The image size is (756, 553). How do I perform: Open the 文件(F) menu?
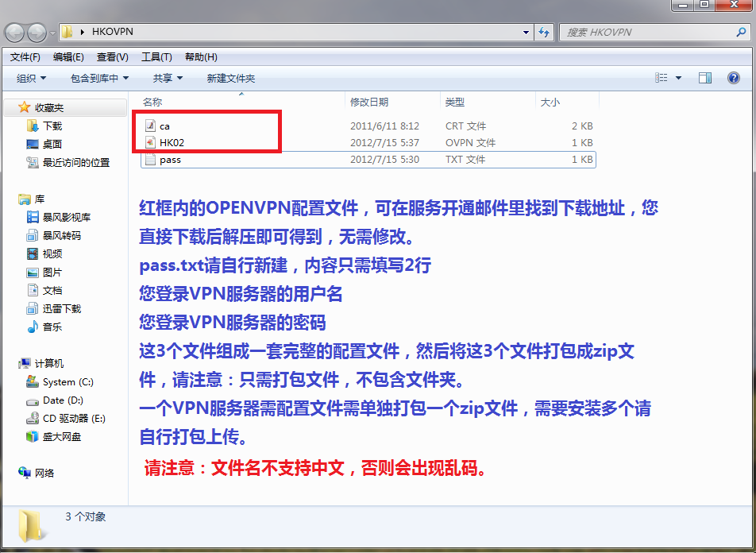[x=25, y=57]
